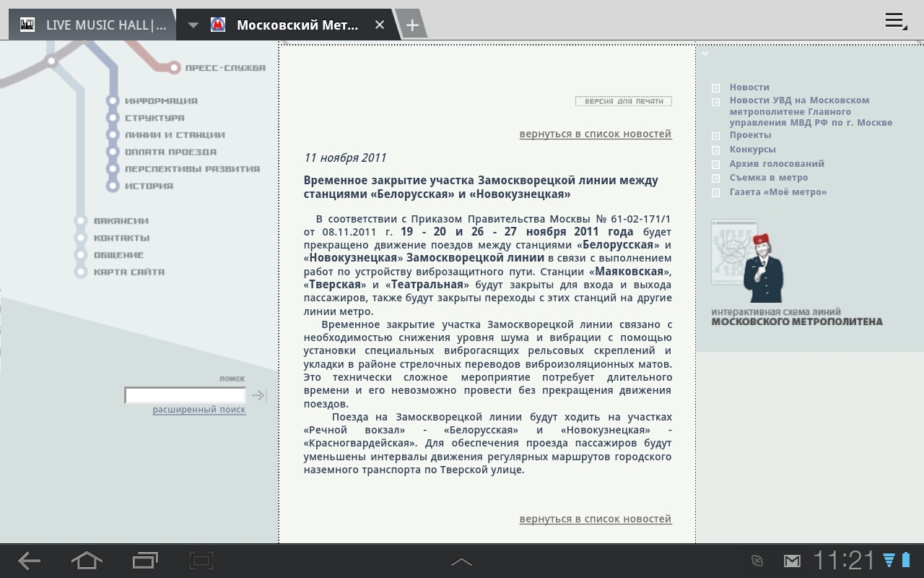The height and width of the screenshot is (578, 924).
Task: Open the СТРУКТУРА section
Action: (154, 118)
